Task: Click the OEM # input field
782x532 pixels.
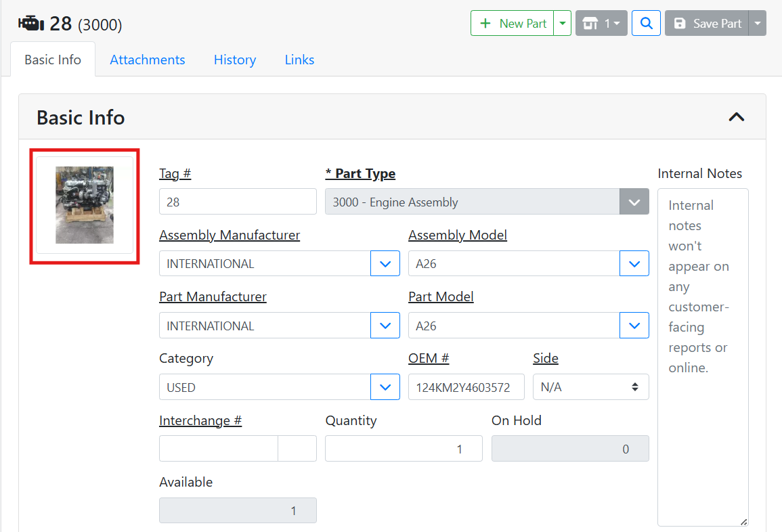Action: click(466, 387)
